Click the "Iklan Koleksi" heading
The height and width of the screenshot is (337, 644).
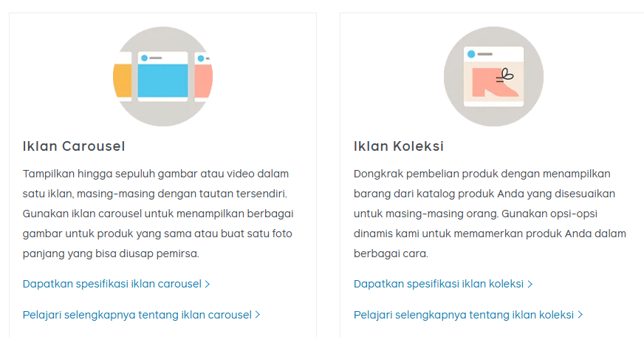tap(399, 146)
